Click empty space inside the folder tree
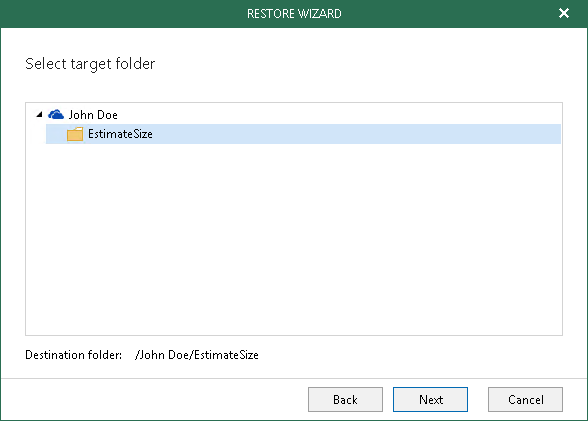 [x=294, y=240]
